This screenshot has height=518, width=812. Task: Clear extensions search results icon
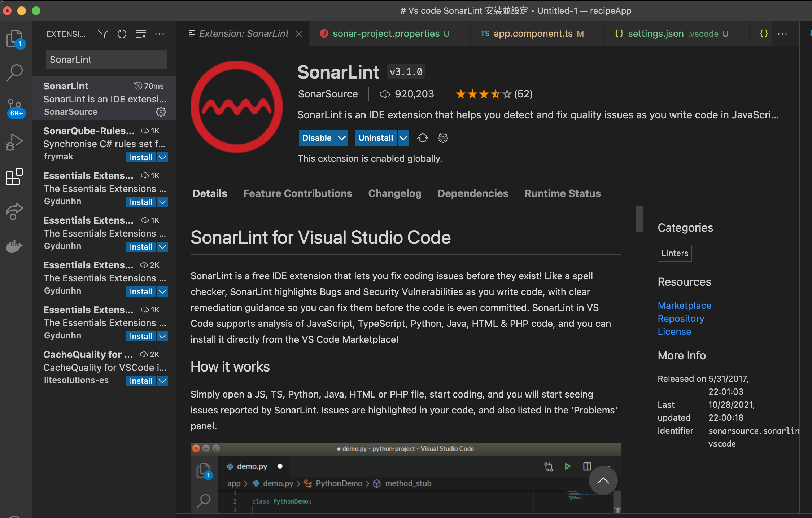(x=141, y=34)
